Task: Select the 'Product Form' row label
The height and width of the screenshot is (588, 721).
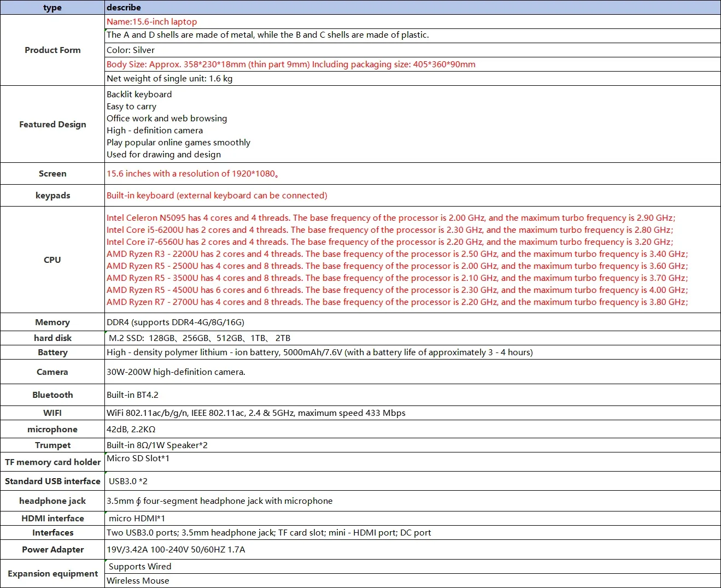Action: coord(52,50)
